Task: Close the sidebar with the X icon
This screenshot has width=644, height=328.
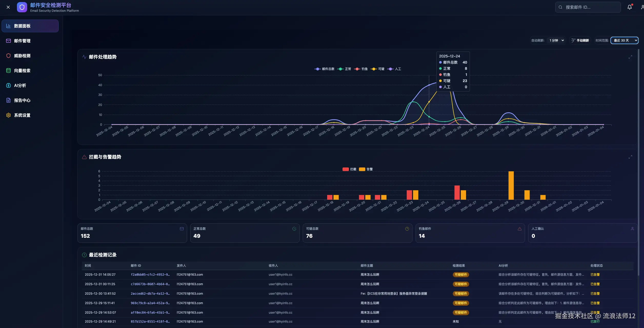Action: pos(8,7)
